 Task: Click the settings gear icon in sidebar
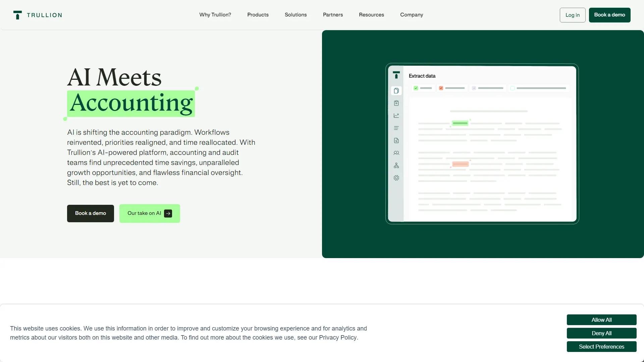click(x=396, y=178)
